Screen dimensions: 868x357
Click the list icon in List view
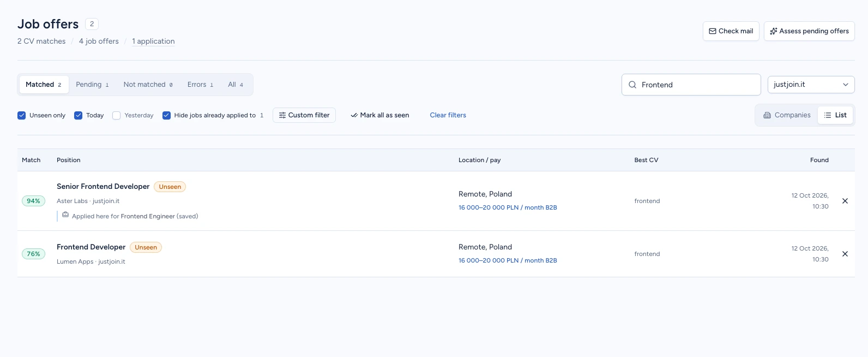[x=828, y=115]
